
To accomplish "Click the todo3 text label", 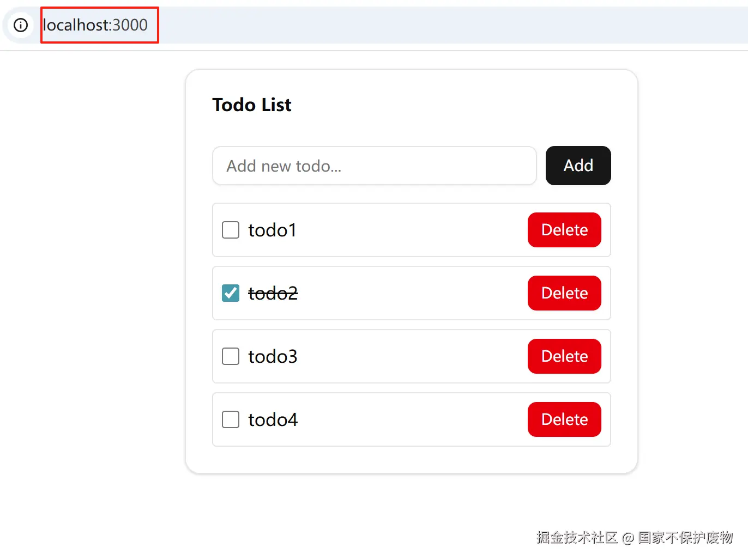I will [273, 356].
